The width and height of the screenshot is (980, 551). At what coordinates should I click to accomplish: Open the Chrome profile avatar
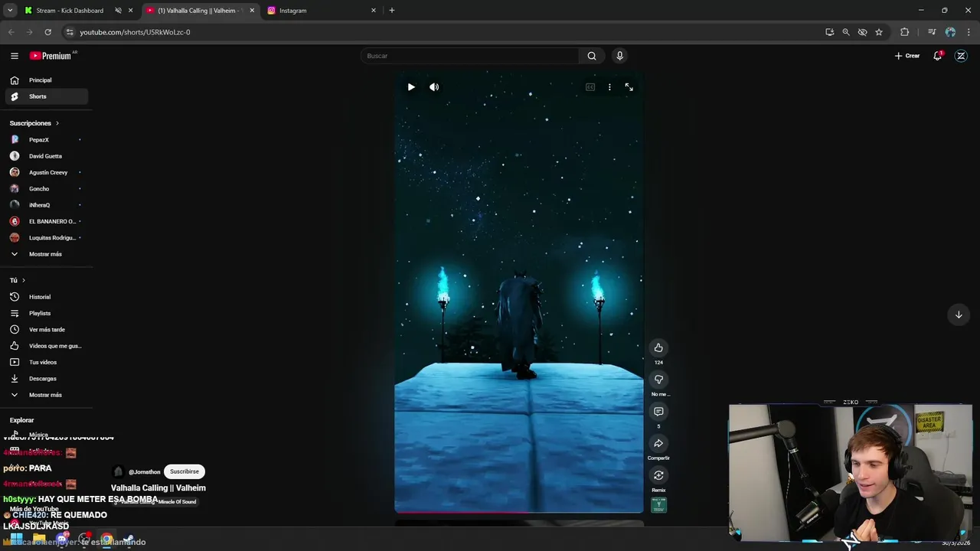[950, 32]
